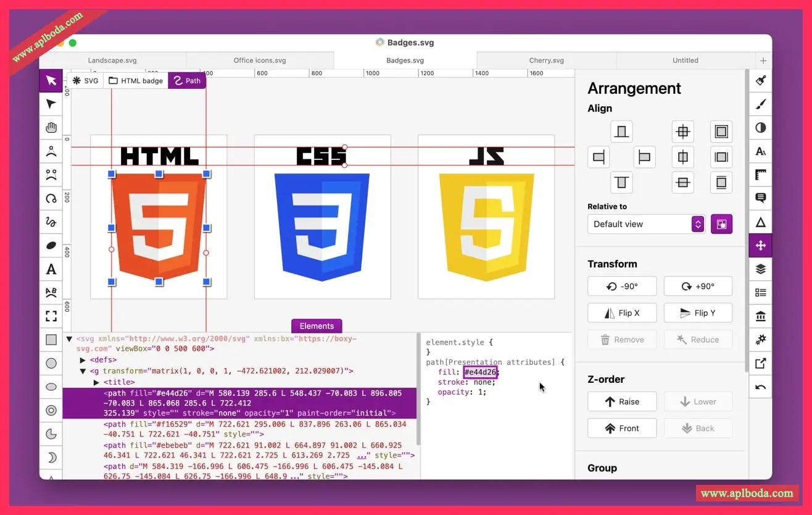Switch to the Cherry.svg tab
The width and height of the screenshot is (812, 515).
tap(546, 61)
